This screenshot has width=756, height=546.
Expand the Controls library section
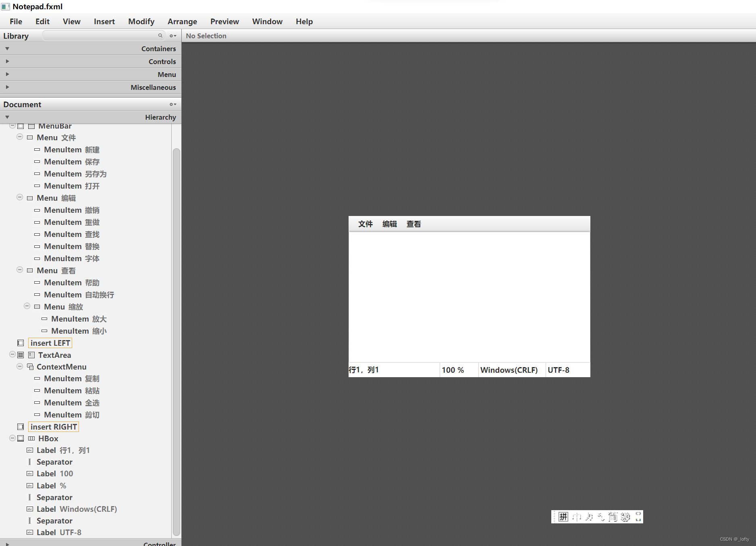coord(7,61)
